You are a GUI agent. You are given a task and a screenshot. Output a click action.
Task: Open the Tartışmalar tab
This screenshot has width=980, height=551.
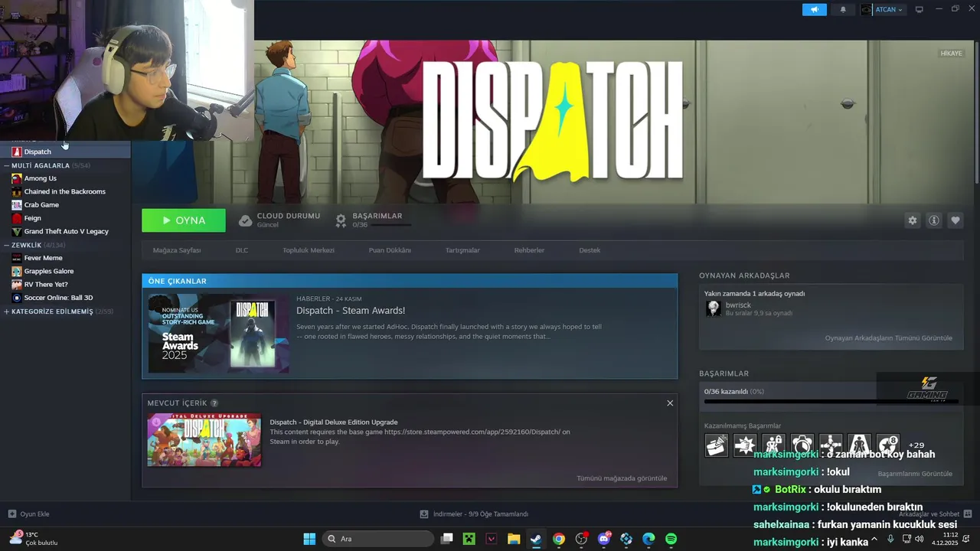[462, 250]
